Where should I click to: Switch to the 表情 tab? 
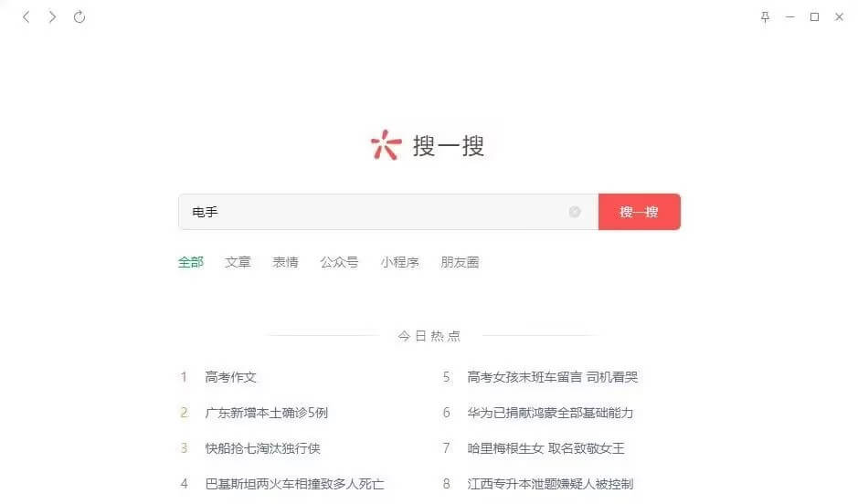[x=285, y=262]
